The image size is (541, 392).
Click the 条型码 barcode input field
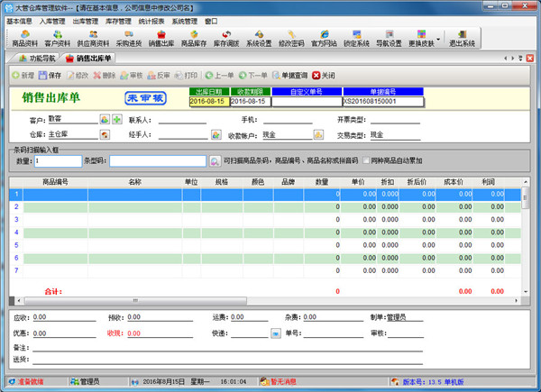[158, 160]
